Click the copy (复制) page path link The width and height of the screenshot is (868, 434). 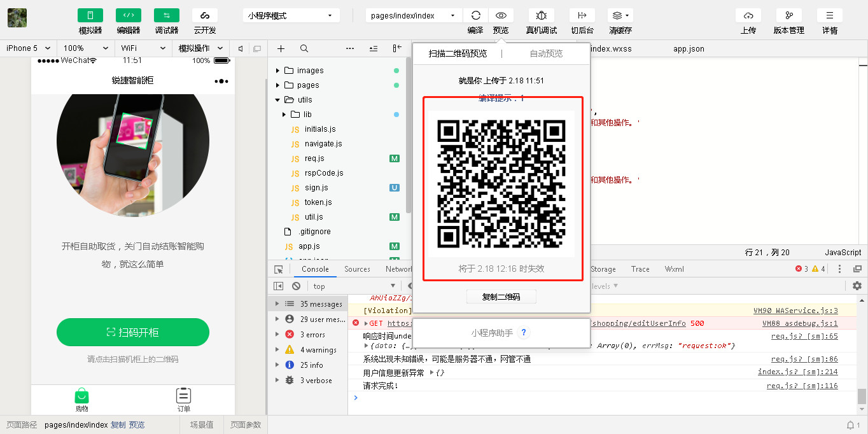pos(118,425)
